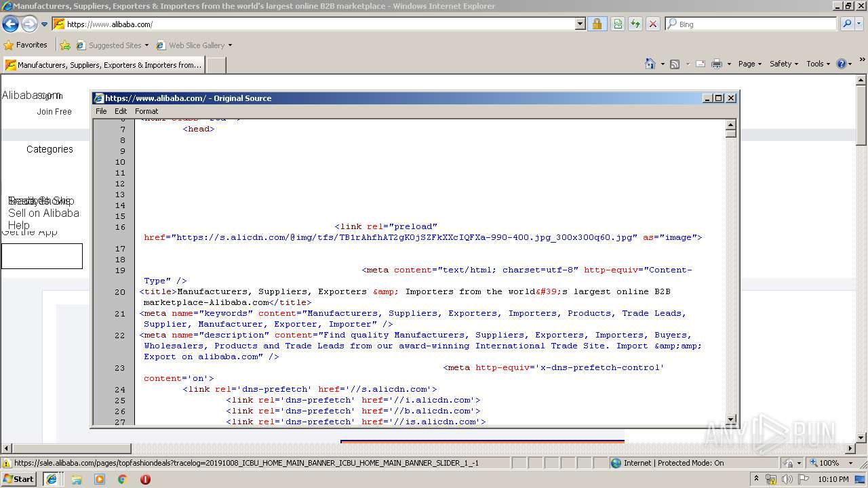Click source viewer scrollbar down arrow

click(731, 420)
